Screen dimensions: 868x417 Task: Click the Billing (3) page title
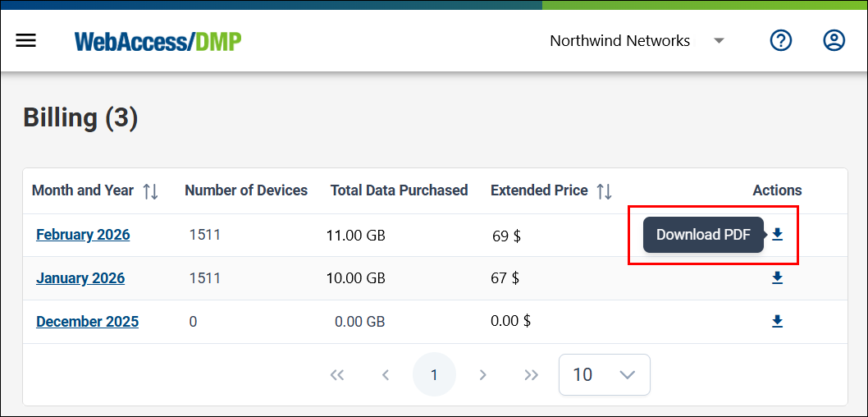click(x=80, y=118)
